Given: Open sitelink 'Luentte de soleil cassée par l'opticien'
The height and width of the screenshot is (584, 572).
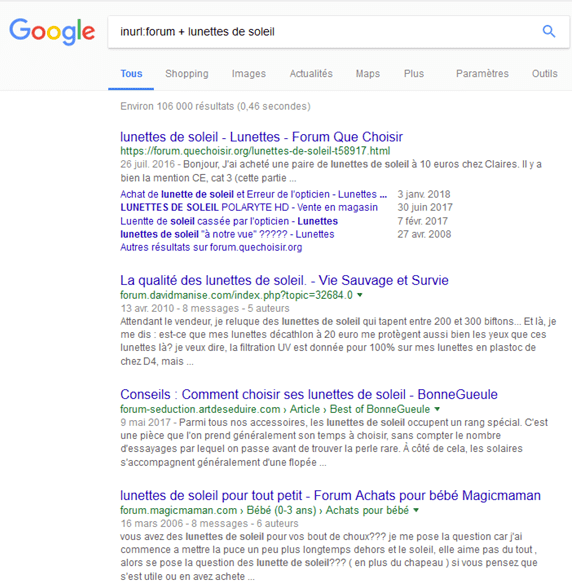Looking at the screenshot, I should tap(229, 221).
